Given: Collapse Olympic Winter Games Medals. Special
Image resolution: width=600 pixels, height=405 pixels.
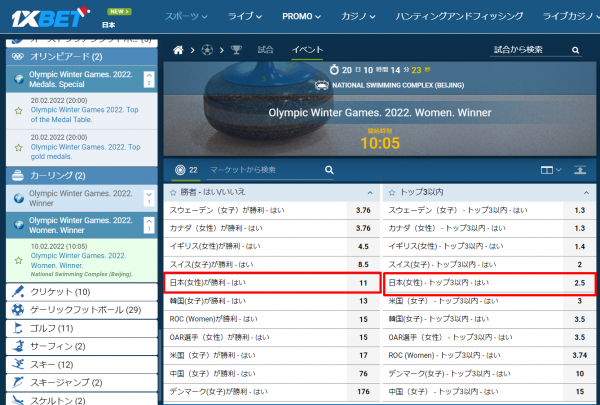Looking at the screenshot, I should tap(149, 79).
